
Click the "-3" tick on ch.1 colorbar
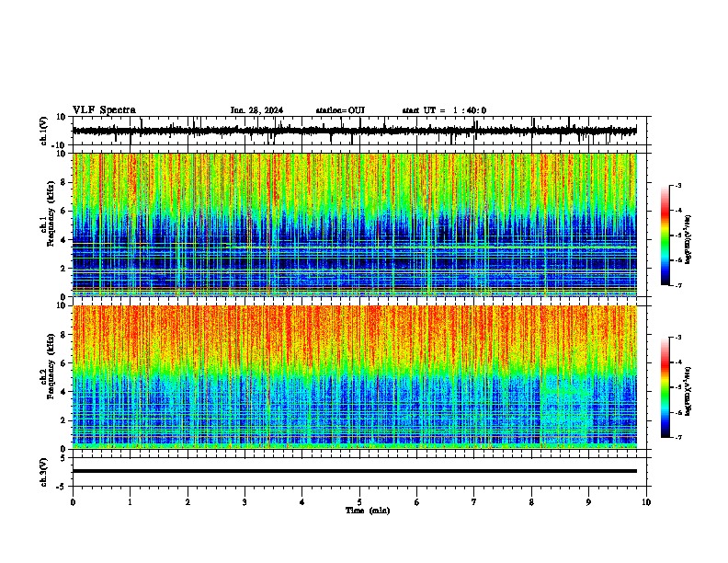coord(678,186)
